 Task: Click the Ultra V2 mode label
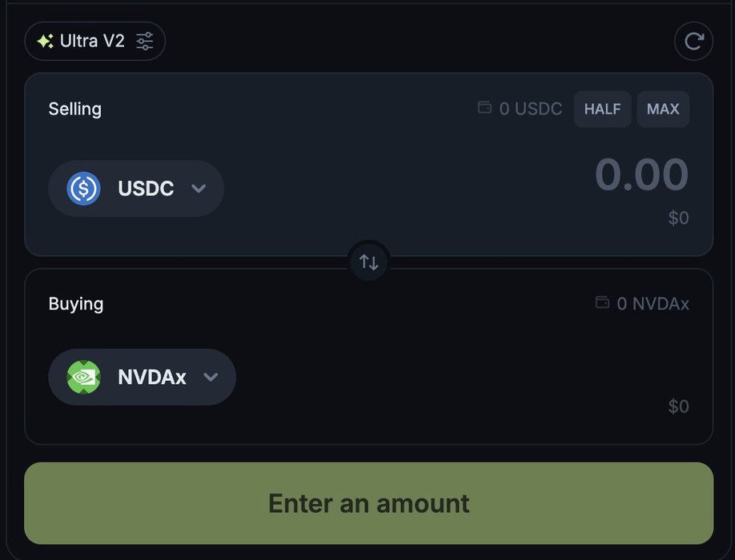pos(92,42)
